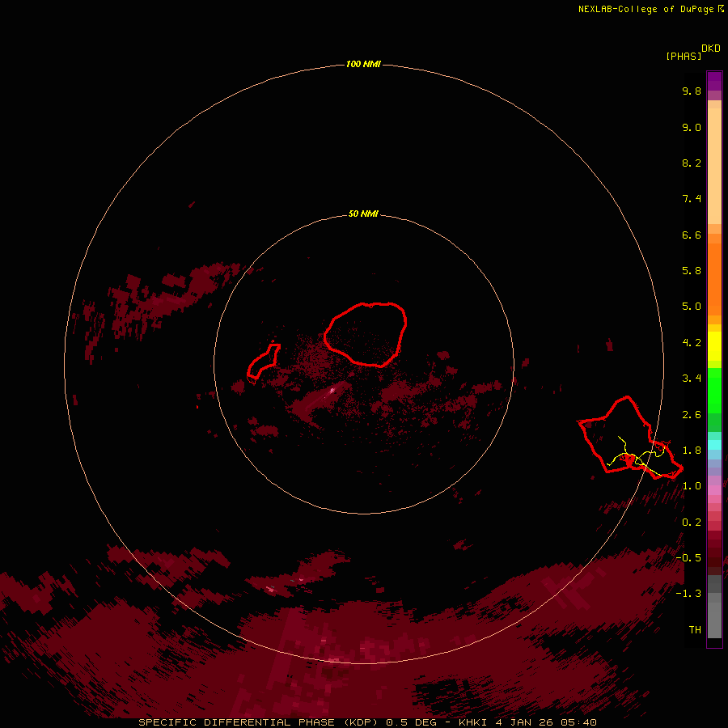Click inside the large central island outline
728x728 pixels.
(x=366, y=334)
